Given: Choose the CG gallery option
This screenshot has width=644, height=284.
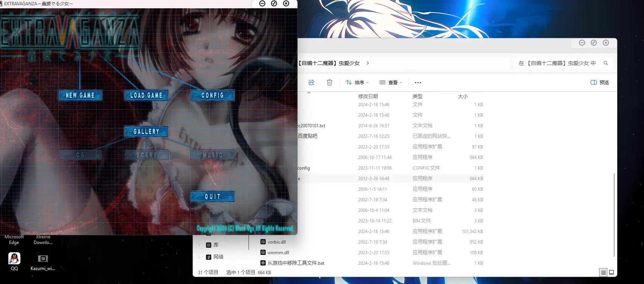Looking at the screenshot, I should tap(80, 155).
